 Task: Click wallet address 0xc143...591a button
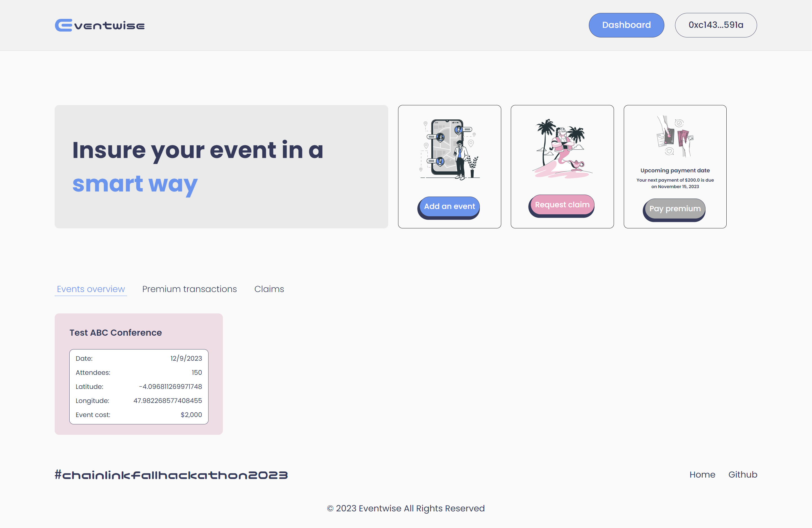[715, 25]
